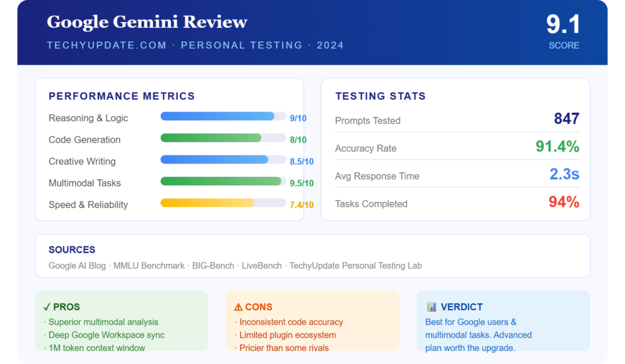The image size is (625, 364).
Task: Click the Google Gemini Review title
Action: pyautogui.click(x=147, y=23)
